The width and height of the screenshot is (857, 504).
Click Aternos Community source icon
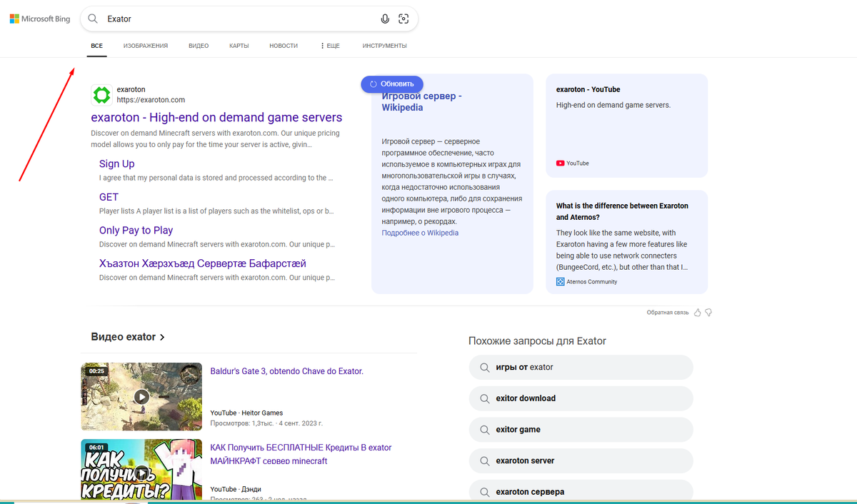pos(560,282)
